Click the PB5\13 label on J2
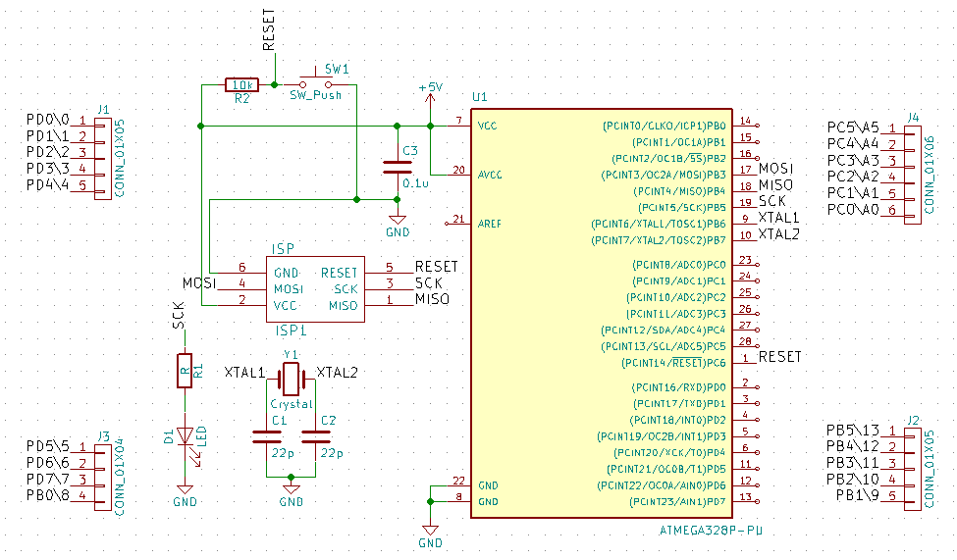This screenshot has height=560, width=957. [853, 431]
